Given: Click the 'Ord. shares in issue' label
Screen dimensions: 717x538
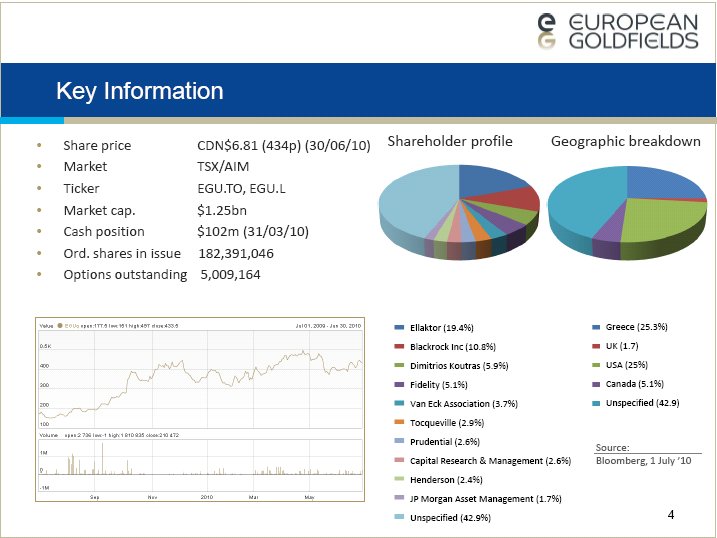Looking at the screenshot, I should pos(122,253).
